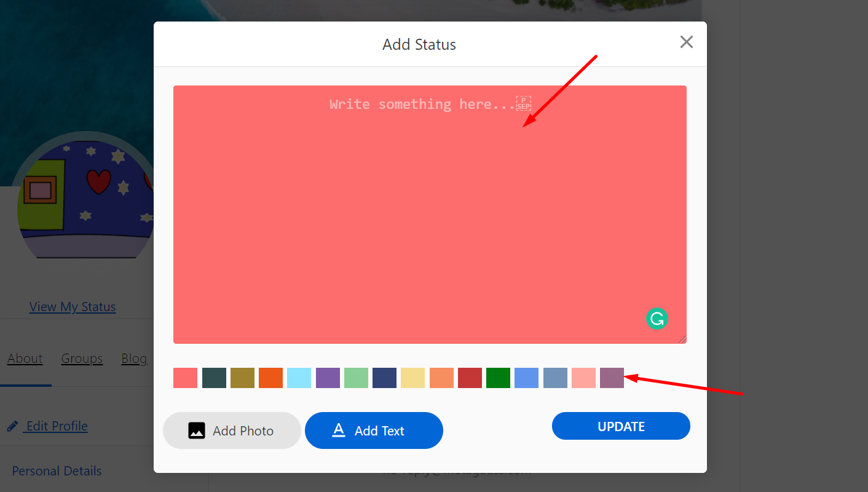Select the dark teal background color swatch
Screen dimensions: 868x492
coord(214,378)
